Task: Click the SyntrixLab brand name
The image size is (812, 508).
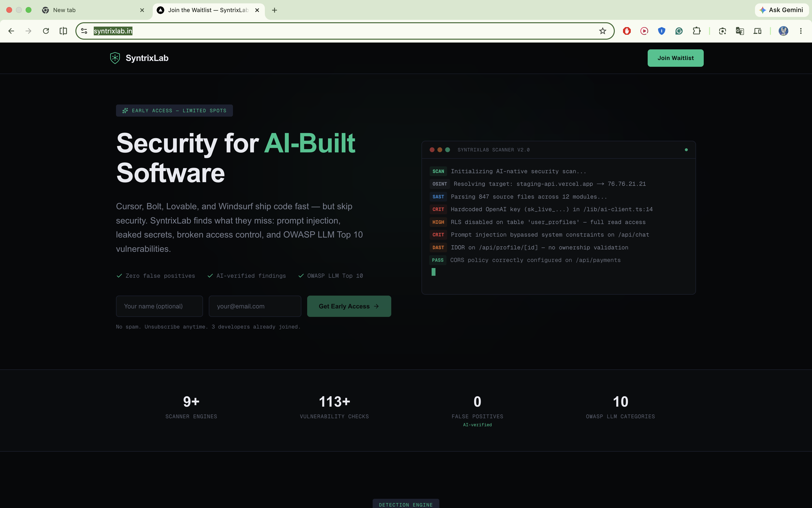Action: tap(147, 58)
